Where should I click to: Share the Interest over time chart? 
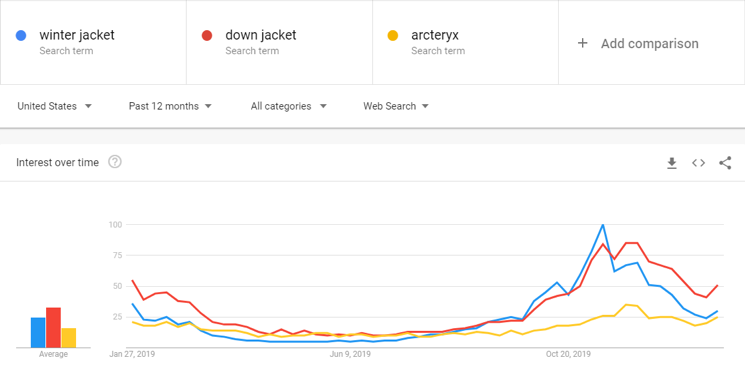point(725,163)
